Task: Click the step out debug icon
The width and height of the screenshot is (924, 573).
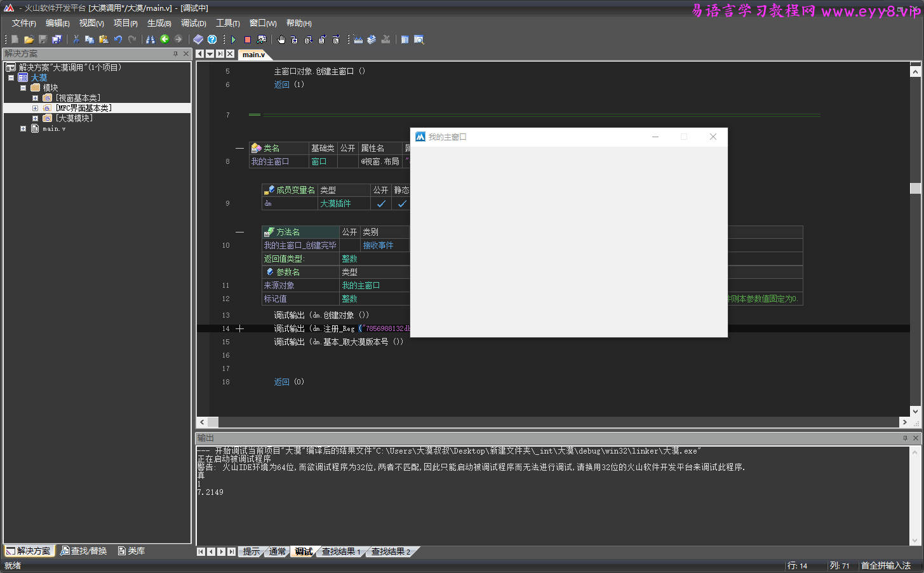Action: (322, 39)
